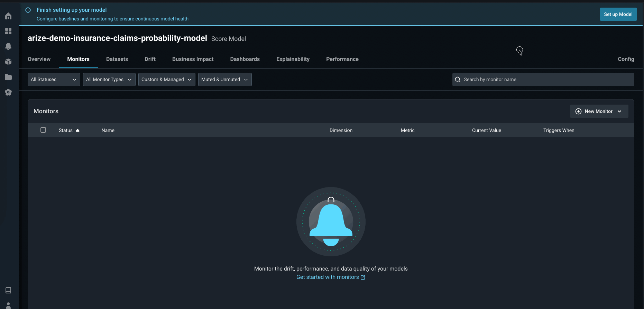Open the docs book icon in the sidebar

coord(8,290)
